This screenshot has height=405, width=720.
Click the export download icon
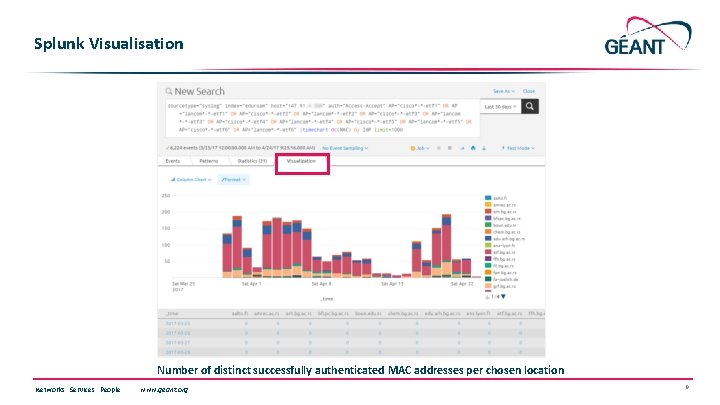(484, 148)
